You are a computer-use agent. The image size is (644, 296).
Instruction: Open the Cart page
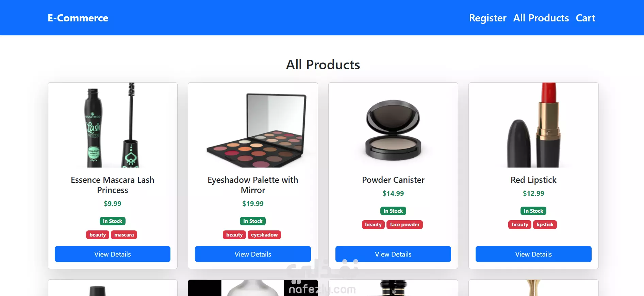click(x=585, y=18)
